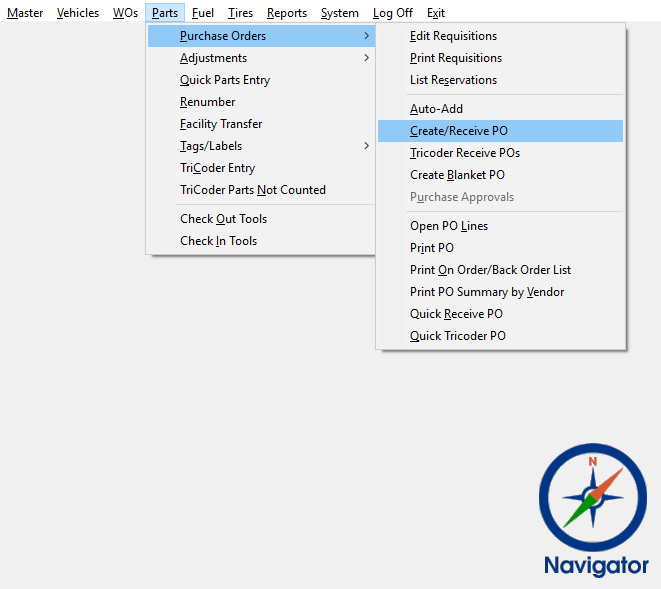Open the Vehicles menu

78,13
